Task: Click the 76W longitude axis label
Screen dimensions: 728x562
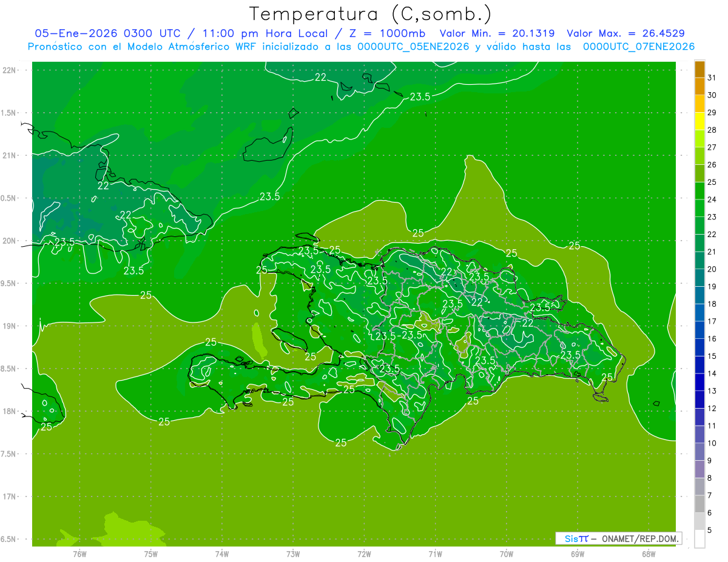Action: pyautogui.click(x=79, y=554)
